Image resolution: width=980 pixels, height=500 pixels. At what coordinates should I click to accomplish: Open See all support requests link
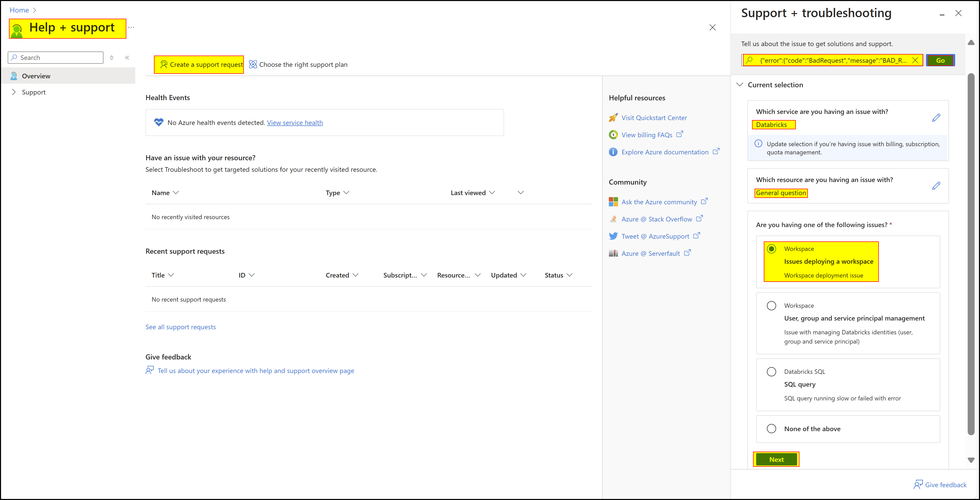click(x=180, y=327)
